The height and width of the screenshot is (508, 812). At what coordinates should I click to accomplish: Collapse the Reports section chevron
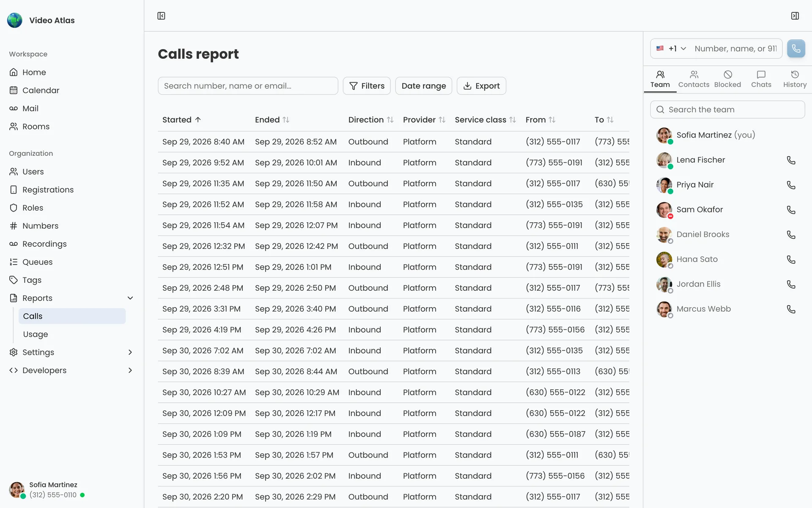pos(130,298)
